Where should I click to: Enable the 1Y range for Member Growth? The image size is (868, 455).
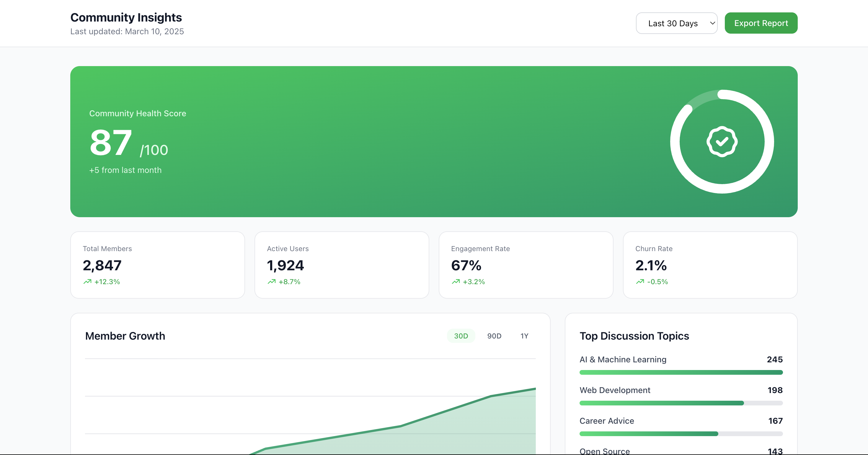pos(524,335)
